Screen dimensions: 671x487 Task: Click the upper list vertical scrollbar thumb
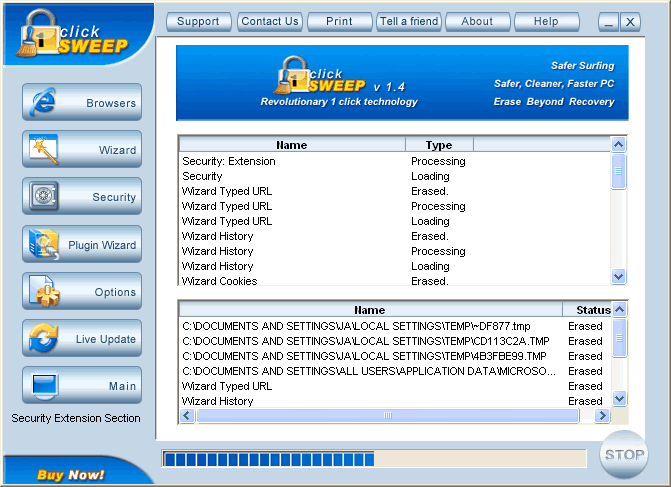click(618, 171)
